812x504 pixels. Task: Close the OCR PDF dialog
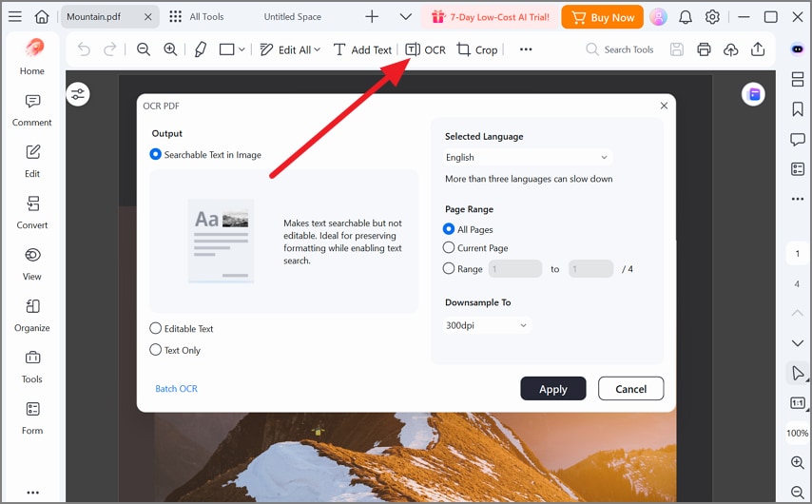[x=664, y=106]
